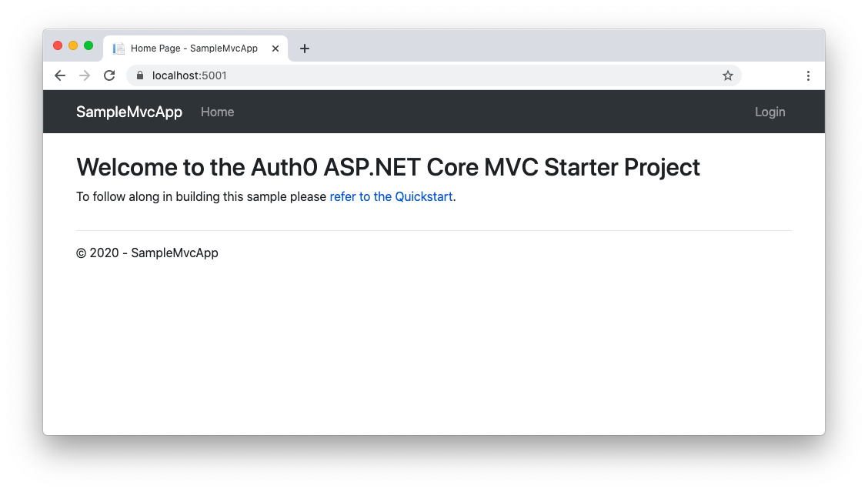Click the SampleMvcApp brand in navbar
The width and height of the screenshot is (868, 492).
click(x=129, y=112)
